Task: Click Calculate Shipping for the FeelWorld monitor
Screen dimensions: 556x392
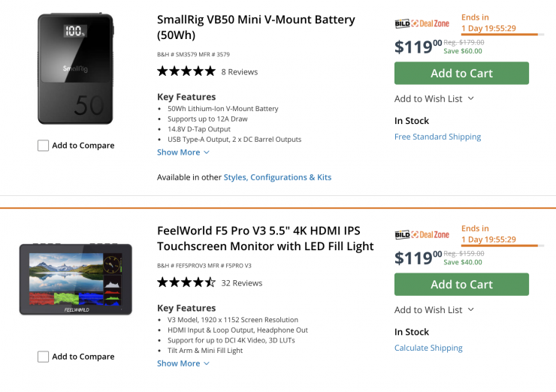Action: 428,348
